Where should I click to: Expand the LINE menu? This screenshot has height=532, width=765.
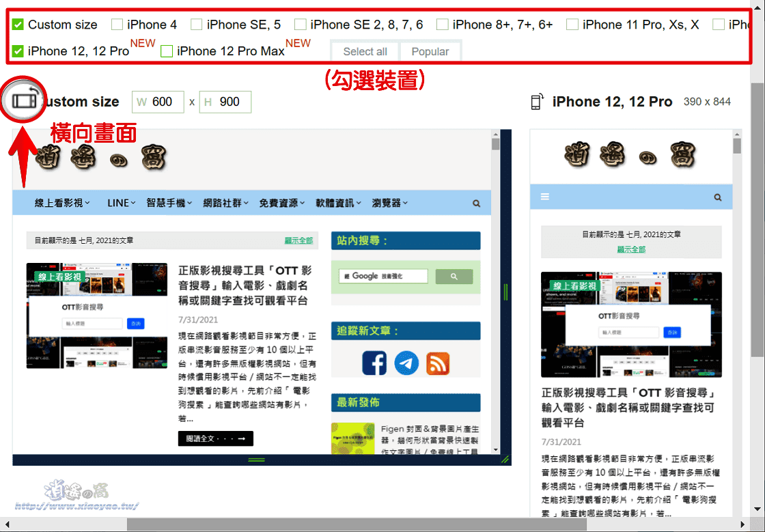(x=121, y=203)
